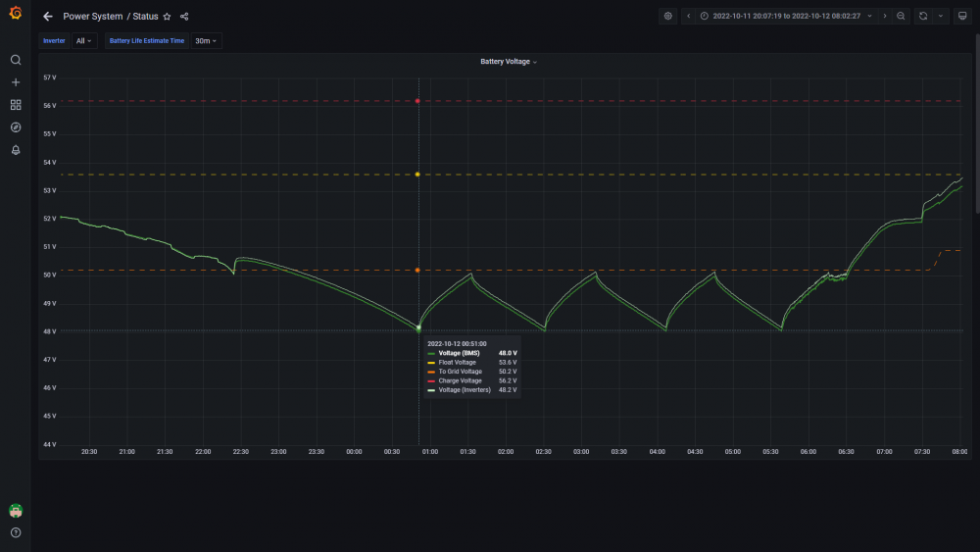Open the Grafana home logo

16,13
